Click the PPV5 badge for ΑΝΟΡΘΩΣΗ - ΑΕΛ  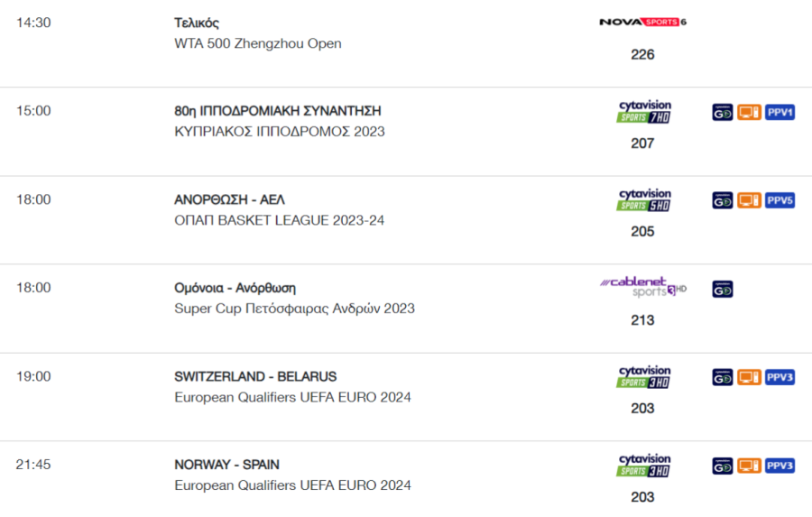click(780, 200)
